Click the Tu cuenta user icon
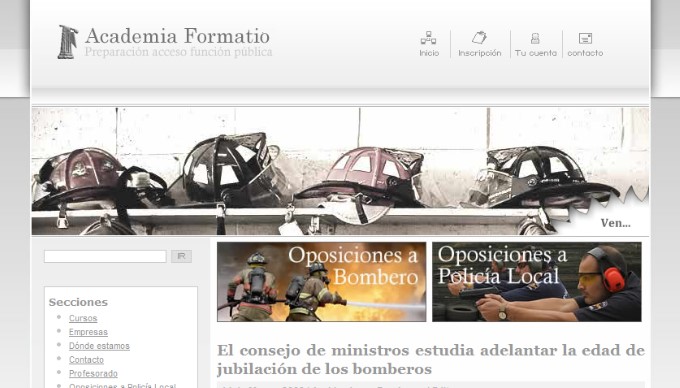This screenshot has height=388, width=680. pyautogui.click(x=535, y=39)
